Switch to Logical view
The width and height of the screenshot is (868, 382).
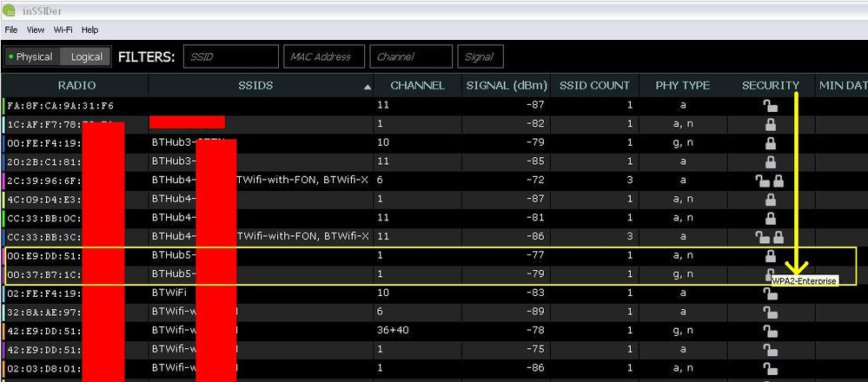86,56
